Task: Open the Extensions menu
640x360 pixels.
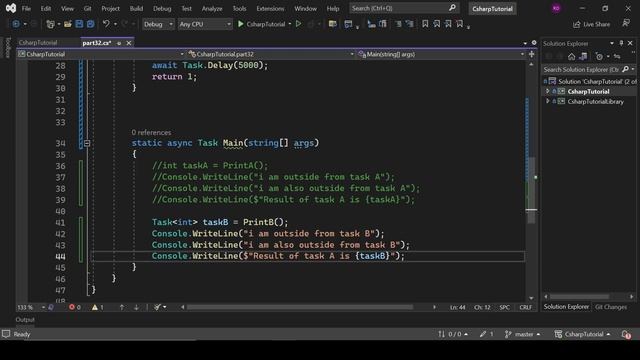Action: 270,8
